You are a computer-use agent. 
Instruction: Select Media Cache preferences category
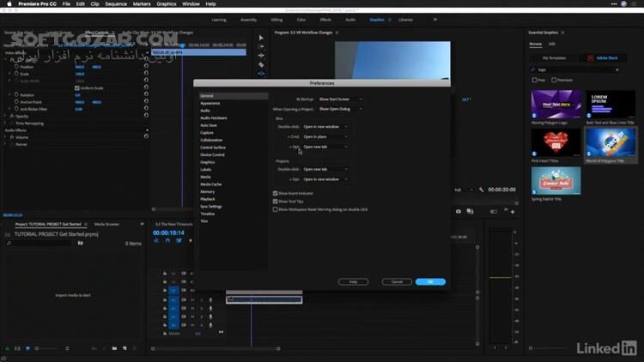pyautogui.click(x=211, y=184)
